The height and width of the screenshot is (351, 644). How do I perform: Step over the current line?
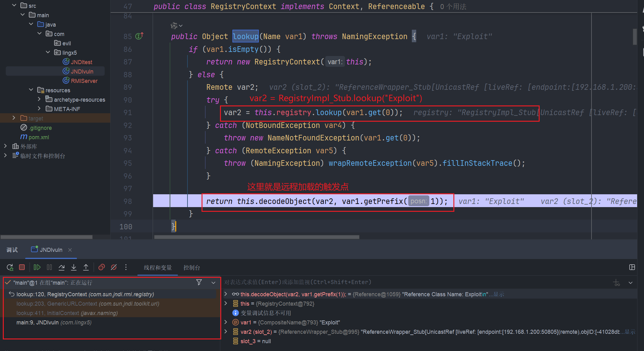pyautogui.click(x=62, y=267)
